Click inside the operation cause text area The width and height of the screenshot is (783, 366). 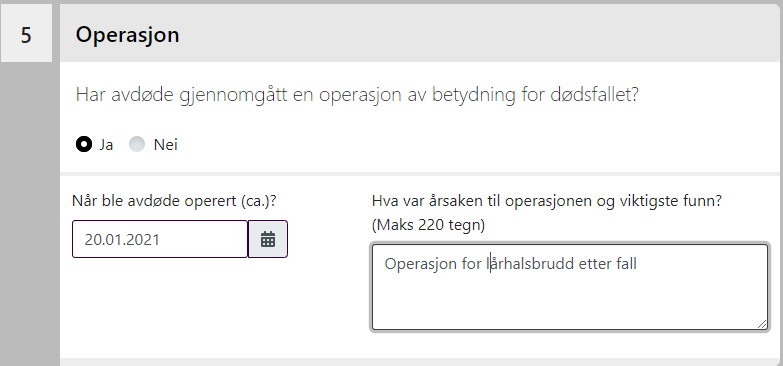coord(570,287)
